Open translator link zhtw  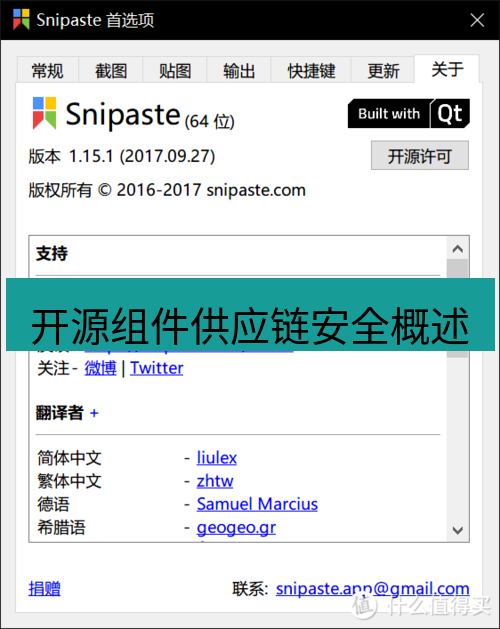coord(215,481)
